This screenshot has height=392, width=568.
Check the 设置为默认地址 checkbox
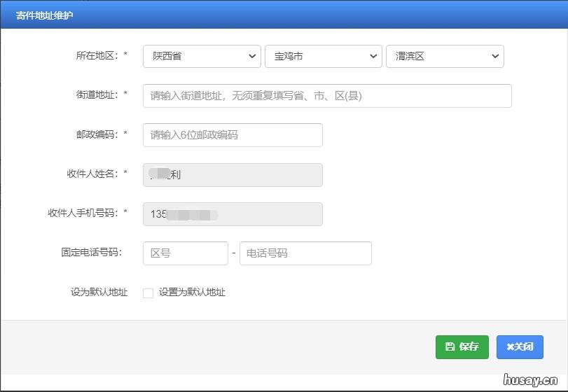coord(148,293)
